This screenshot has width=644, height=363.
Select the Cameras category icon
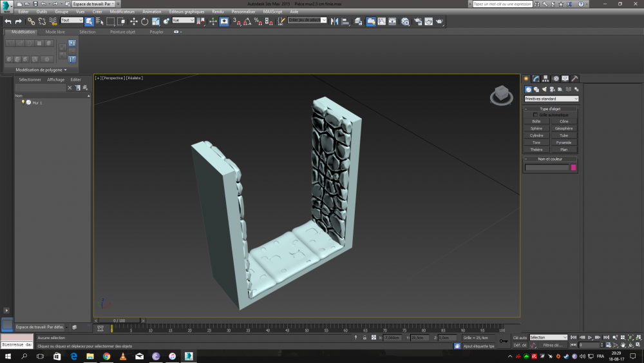(x=552, y=89)
